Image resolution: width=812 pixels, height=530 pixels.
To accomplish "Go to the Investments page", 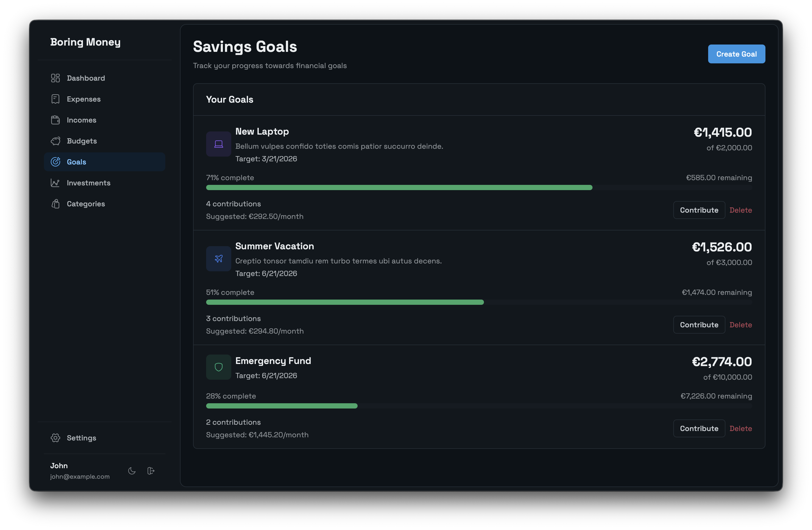I will tap(88, 183).
